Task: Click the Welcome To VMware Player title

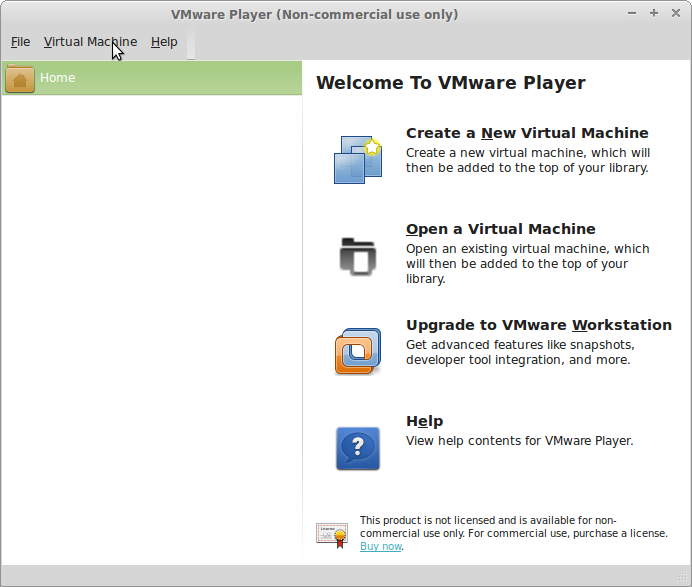Action: tap(451, 83)
